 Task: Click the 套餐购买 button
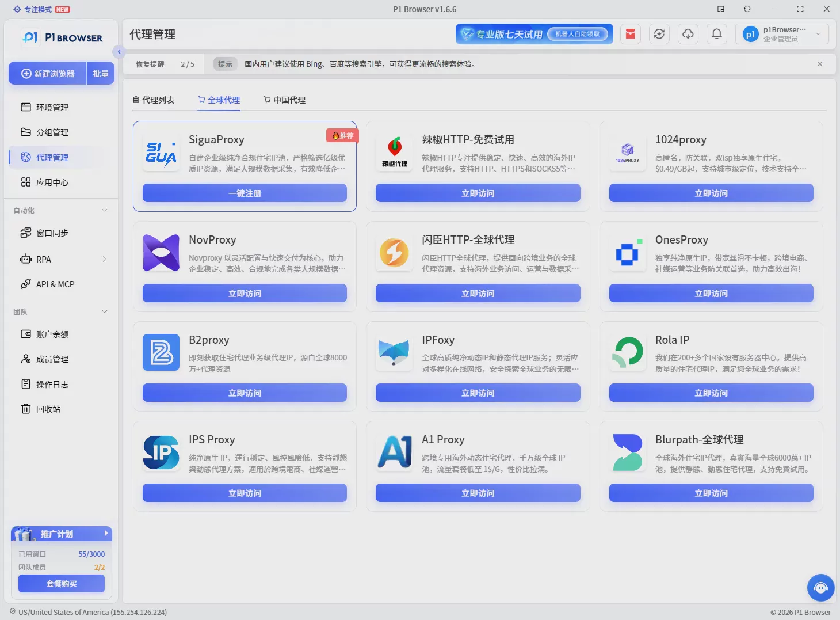[62, 584]
